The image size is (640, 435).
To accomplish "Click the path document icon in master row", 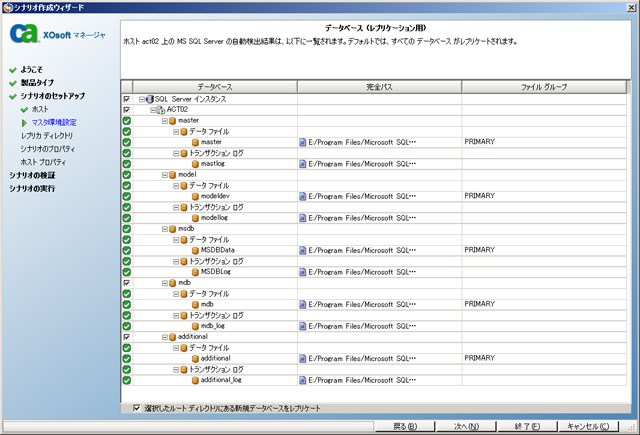I will [302, 142].
